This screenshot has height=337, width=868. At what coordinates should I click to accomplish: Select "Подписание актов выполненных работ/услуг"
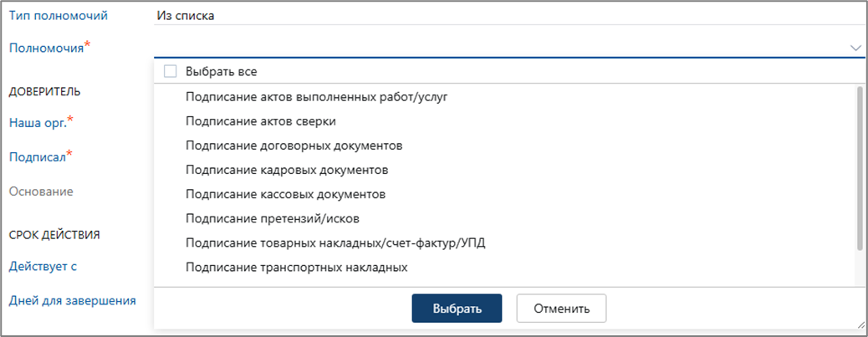pos(317,97)
